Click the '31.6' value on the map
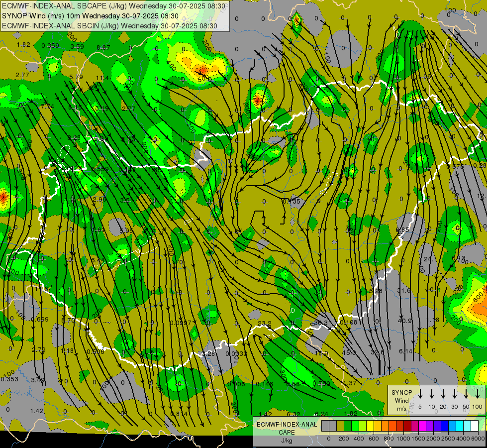Viewport: 487px width, 448px height. (x=404, y=290)
